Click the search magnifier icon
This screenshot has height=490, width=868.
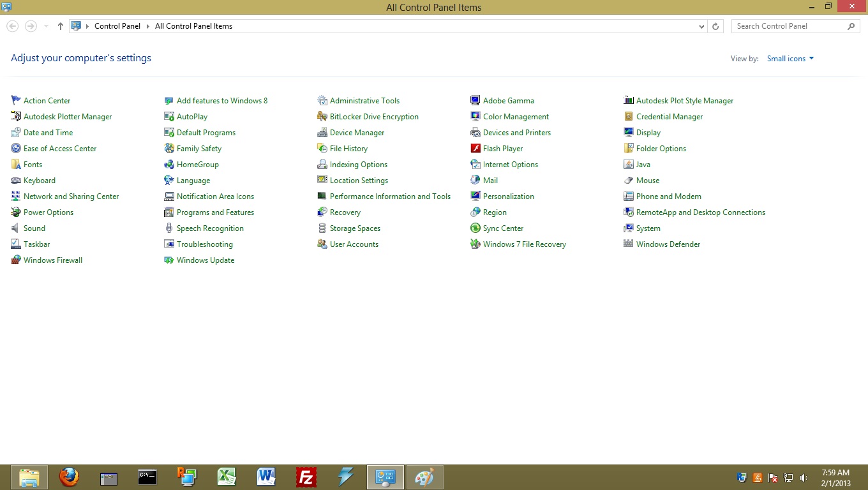pyautogui.click(x=851, y=26)
